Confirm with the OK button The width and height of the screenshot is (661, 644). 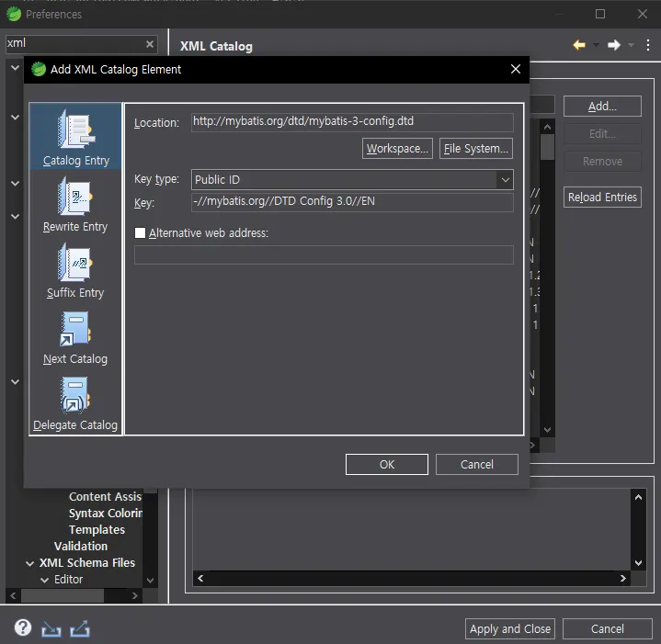pos(386,464)
